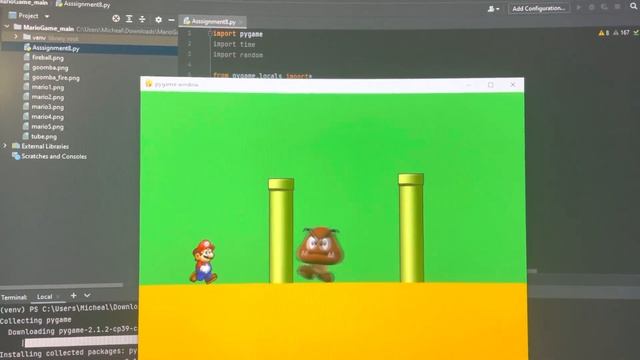Click the Expand All icon in Project panel

[x=129, y=19]
